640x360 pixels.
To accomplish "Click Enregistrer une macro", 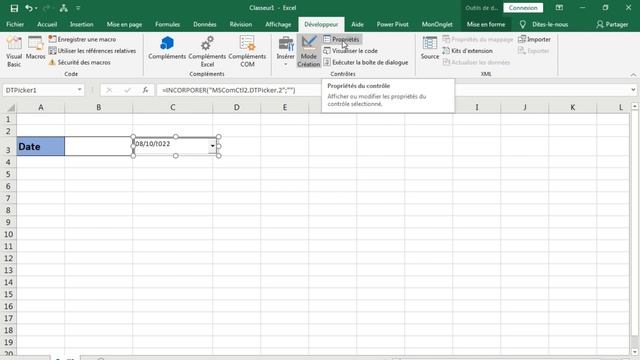I will [x=82, y=39].
